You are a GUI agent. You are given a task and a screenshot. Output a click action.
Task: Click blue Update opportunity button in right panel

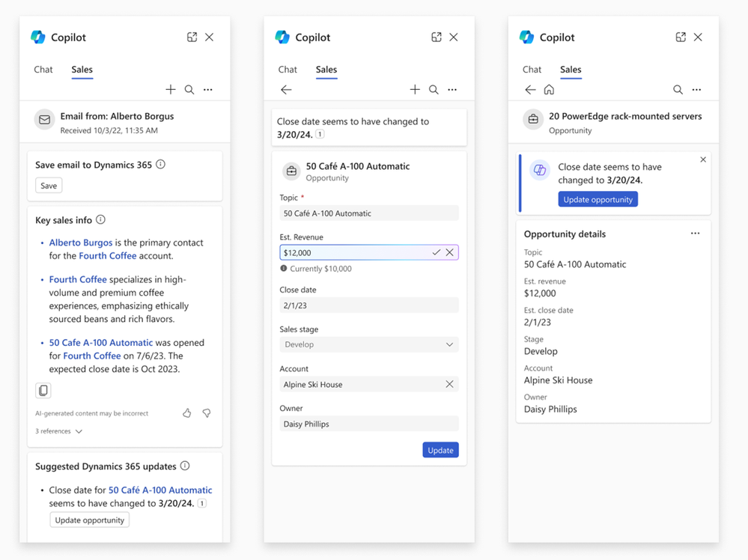pos(598,199)
